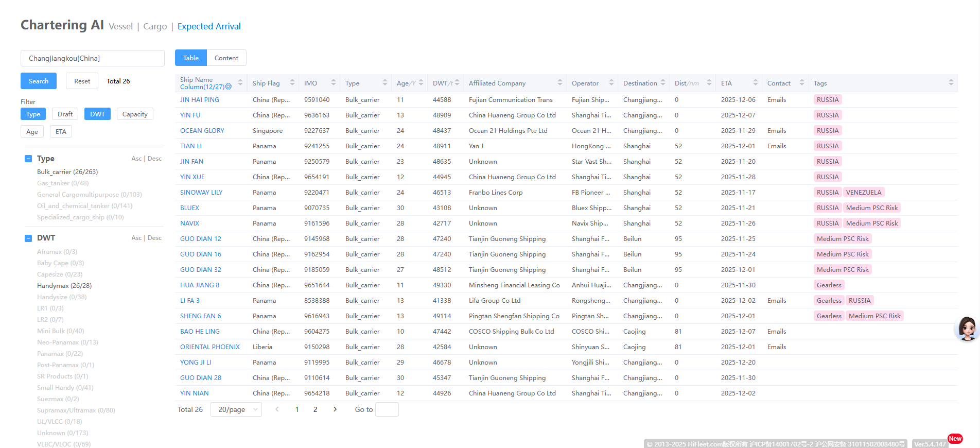Viewport: 980px width, 448px height.
Task: Sort by DWT column sort arrows
Action: (457, 83)
